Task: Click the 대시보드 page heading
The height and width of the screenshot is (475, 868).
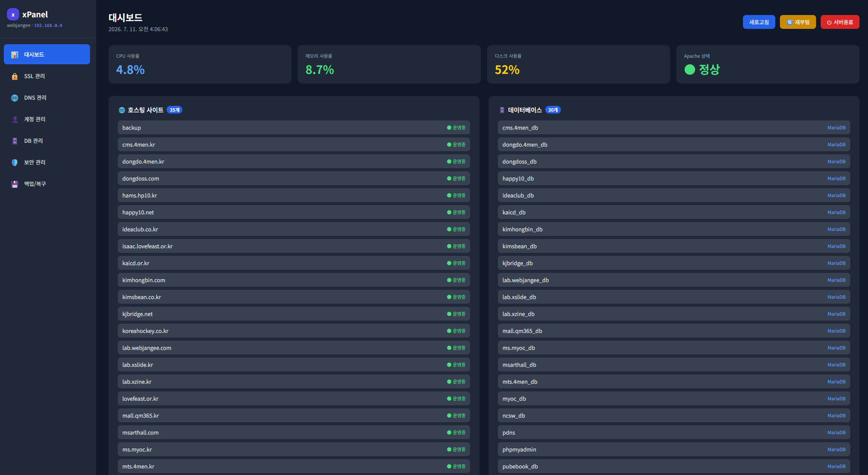Action: (x=125, y=17)
